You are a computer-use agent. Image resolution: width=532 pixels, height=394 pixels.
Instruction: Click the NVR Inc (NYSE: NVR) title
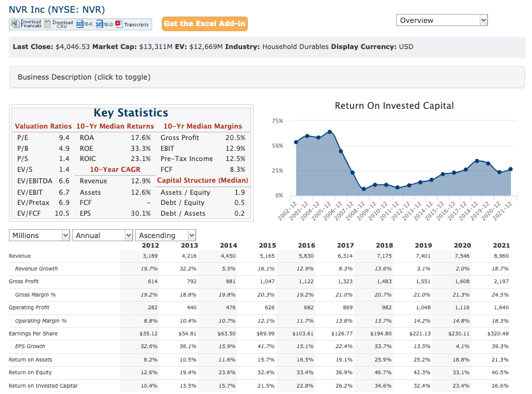coord(57,10)
